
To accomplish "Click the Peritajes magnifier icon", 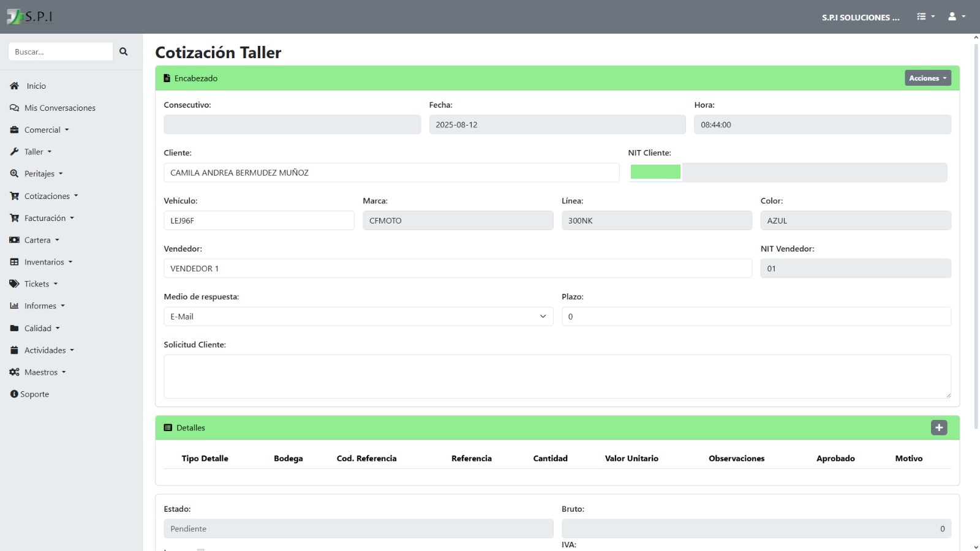I will coord(14,174).
